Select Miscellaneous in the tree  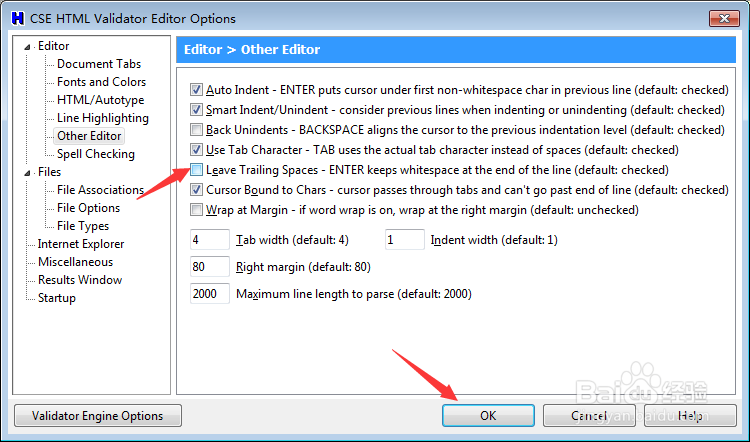(76, 262)
